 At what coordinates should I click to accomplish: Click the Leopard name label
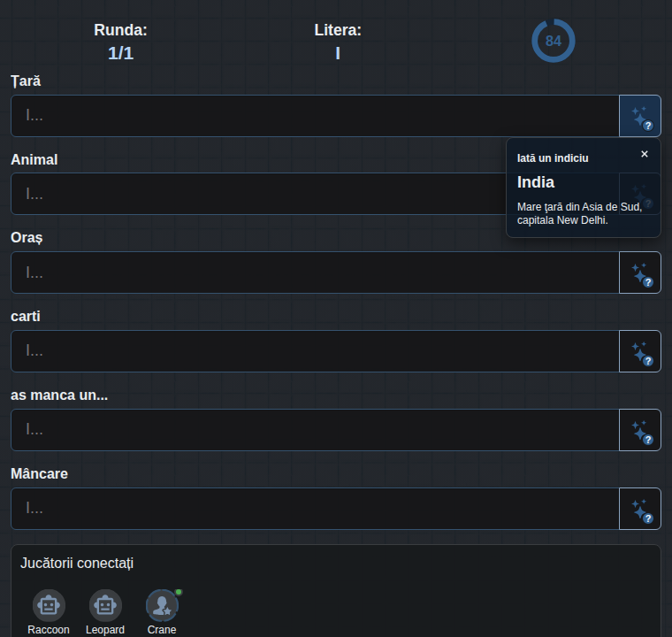(x=105, y=630)
